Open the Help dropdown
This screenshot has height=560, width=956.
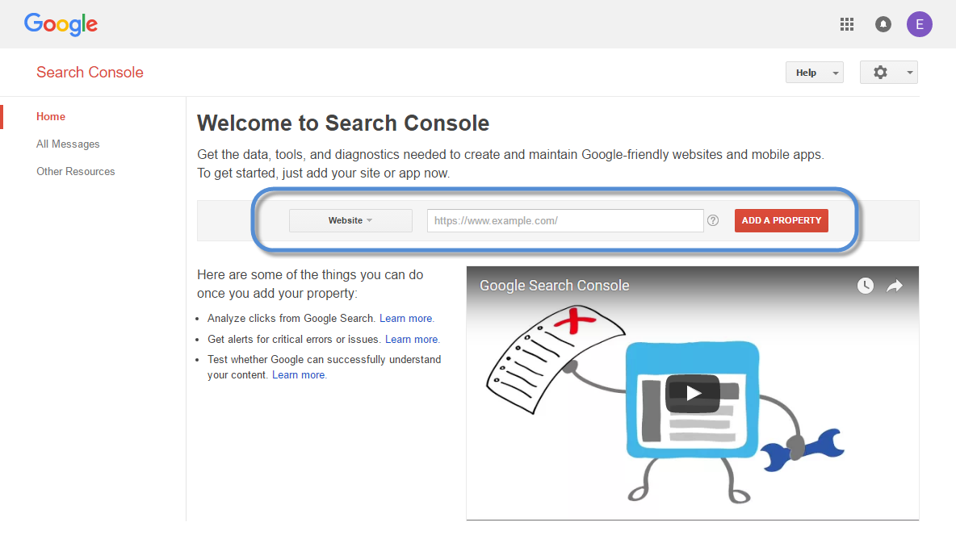point(814,73)
